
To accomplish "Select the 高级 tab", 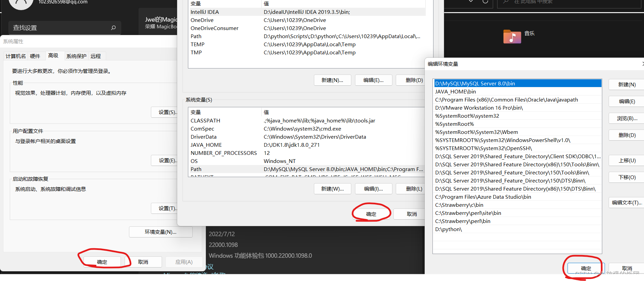I will (53, 55).
